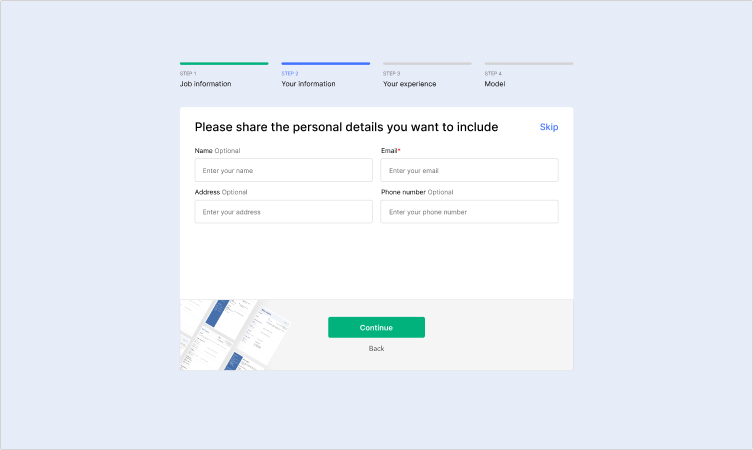Screen dimensions: 753x450
Task: Jump to Step 4 Model
Action: 495,79
